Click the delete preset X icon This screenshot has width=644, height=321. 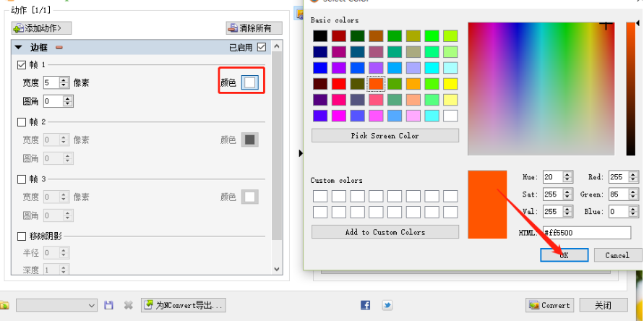(x=128, y=305)
